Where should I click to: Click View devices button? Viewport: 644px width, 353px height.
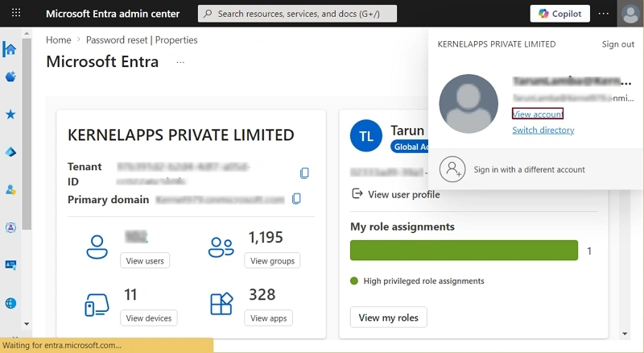[x=149, y=318]
